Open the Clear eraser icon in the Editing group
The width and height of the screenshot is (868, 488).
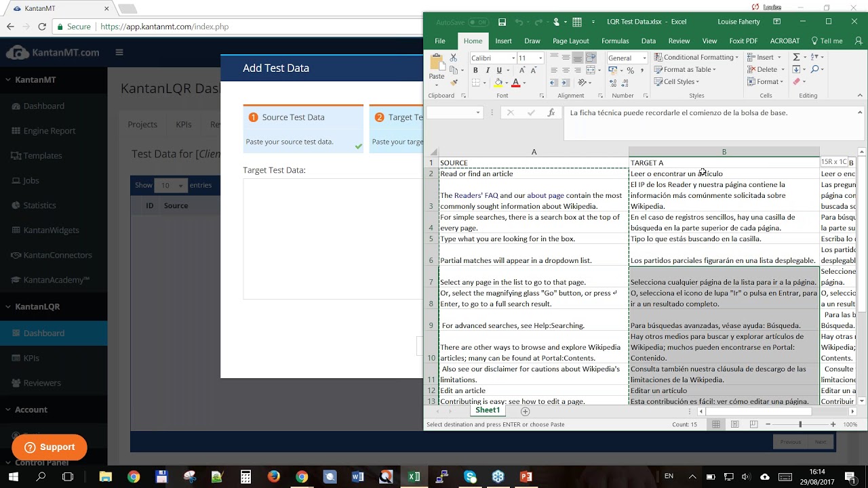point(797,82)
